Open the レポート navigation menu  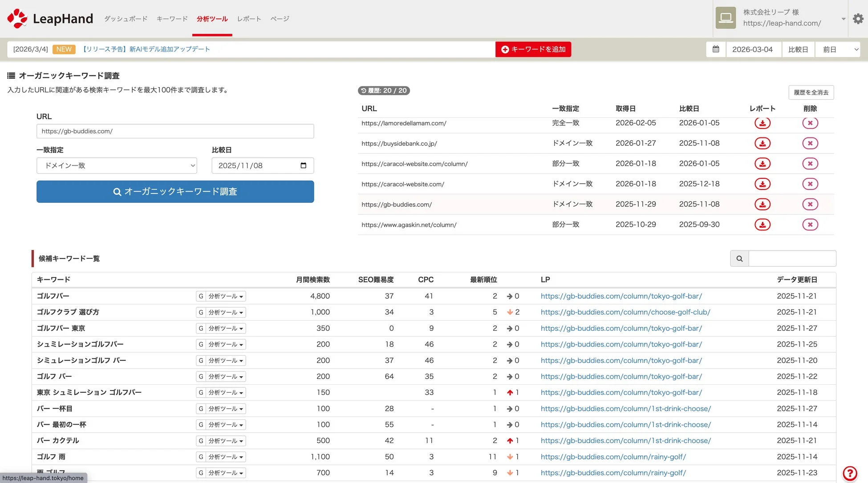[x=249, y=19]
